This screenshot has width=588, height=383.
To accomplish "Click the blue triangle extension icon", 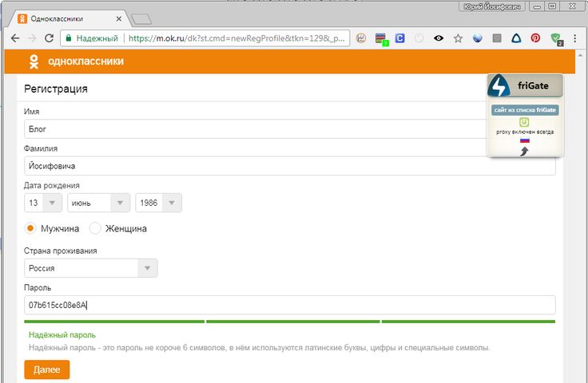I will point(516,38).
